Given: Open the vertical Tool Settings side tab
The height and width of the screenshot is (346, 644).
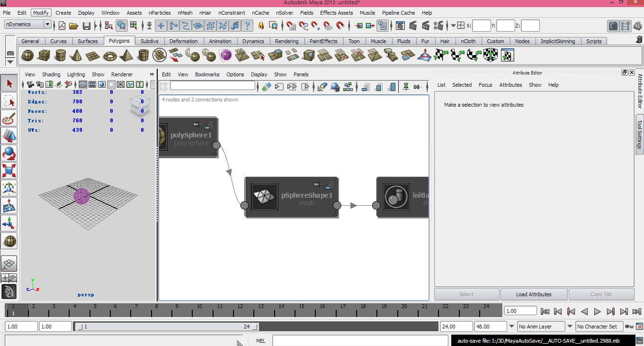Looking at the screenshot, I should (639, 134).
